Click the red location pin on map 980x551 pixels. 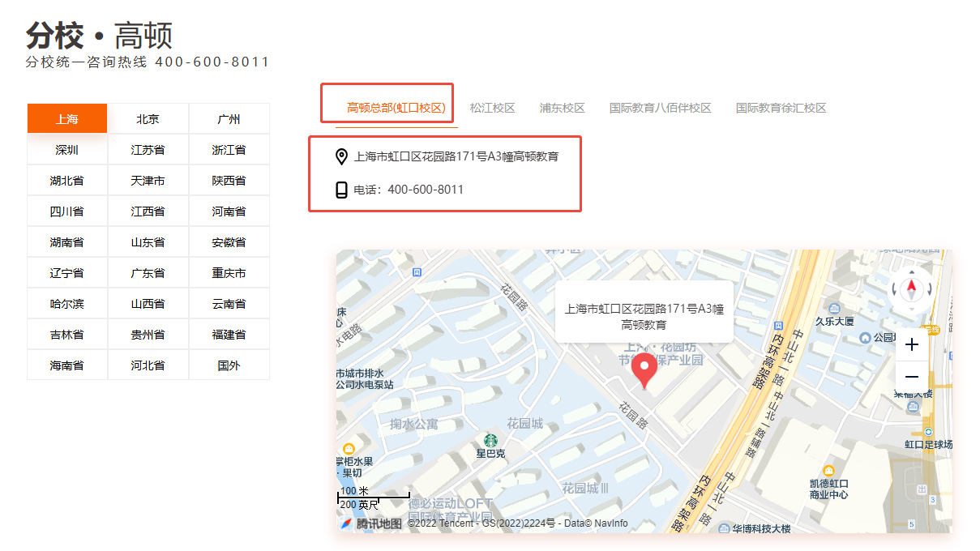coord(644,369)
